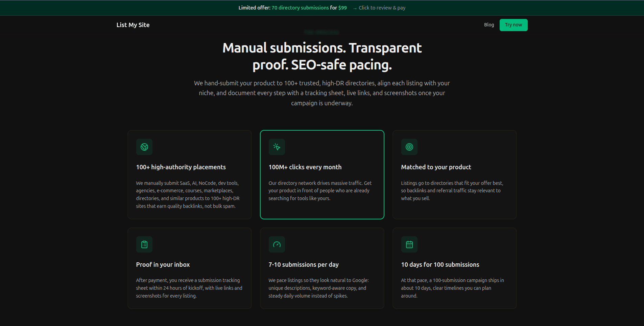
Task: Select the '100M+ clicks every month' heading
Action: pos(305,167)
